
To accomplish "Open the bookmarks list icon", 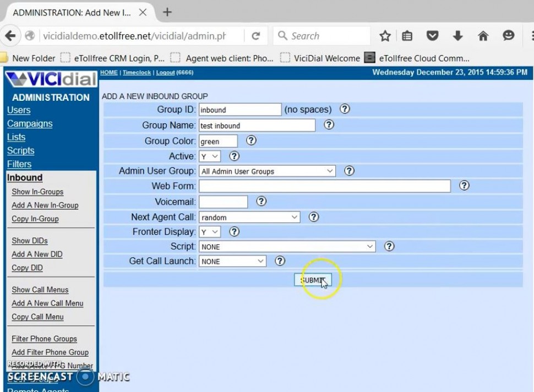I will pyautogui.click(x=407, y=36).
